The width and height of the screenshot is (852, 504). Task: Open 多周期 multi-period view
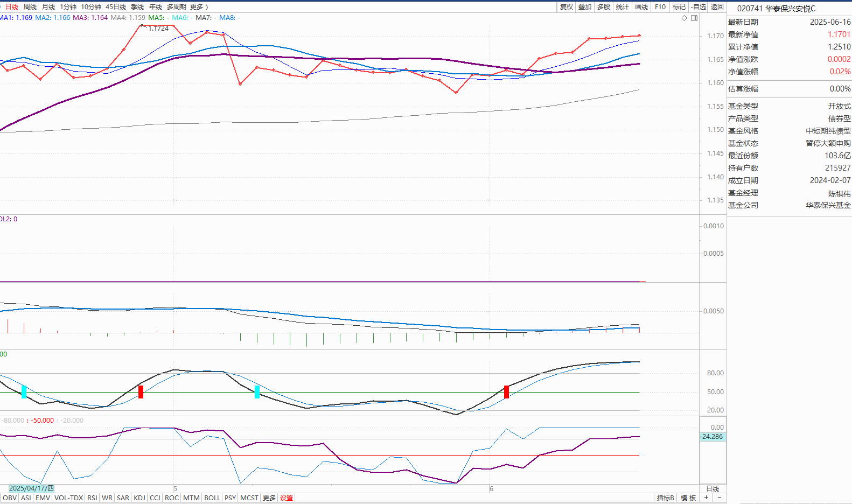pos(176,7)
